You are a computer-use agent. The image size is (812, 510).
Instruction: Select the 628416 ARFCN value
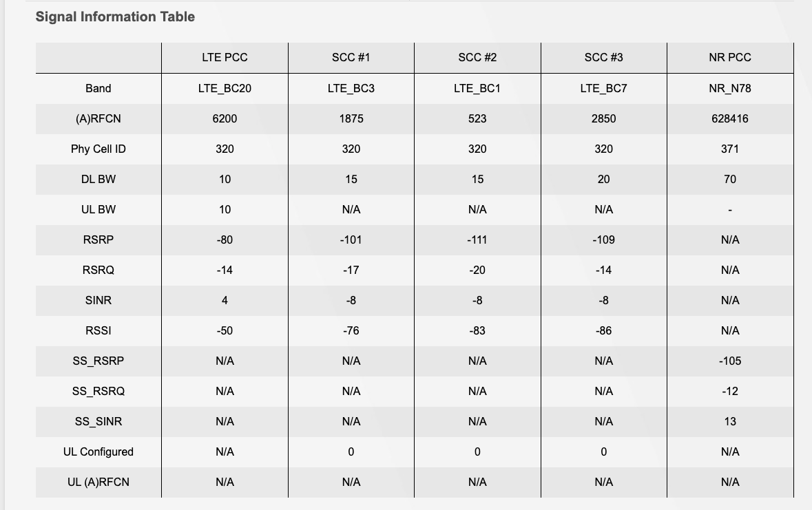pyautogui.click(x=730, y=118)
